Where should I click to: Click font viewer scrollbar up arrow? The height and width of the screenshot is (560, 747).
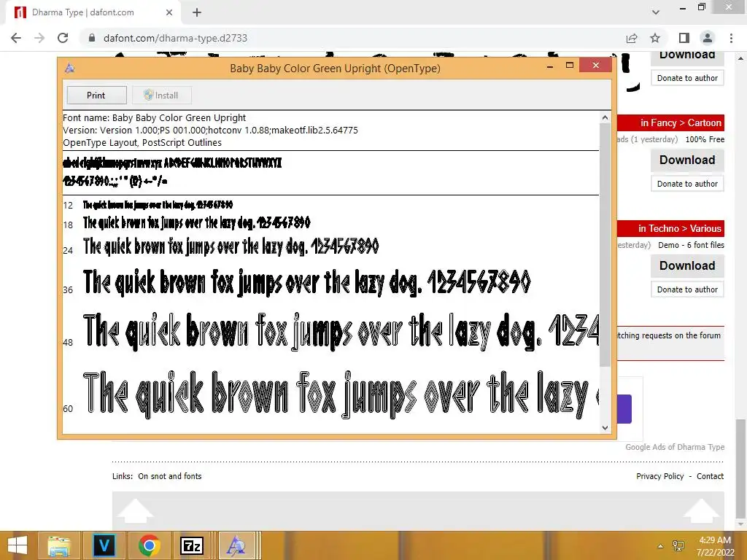(605, 117)
